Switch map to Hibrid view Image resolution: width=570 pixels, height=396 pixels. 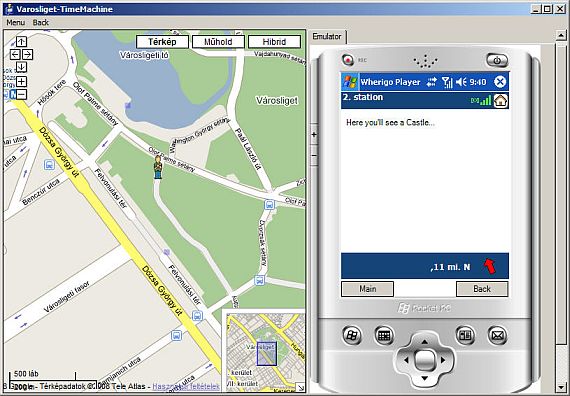point(274,42)
